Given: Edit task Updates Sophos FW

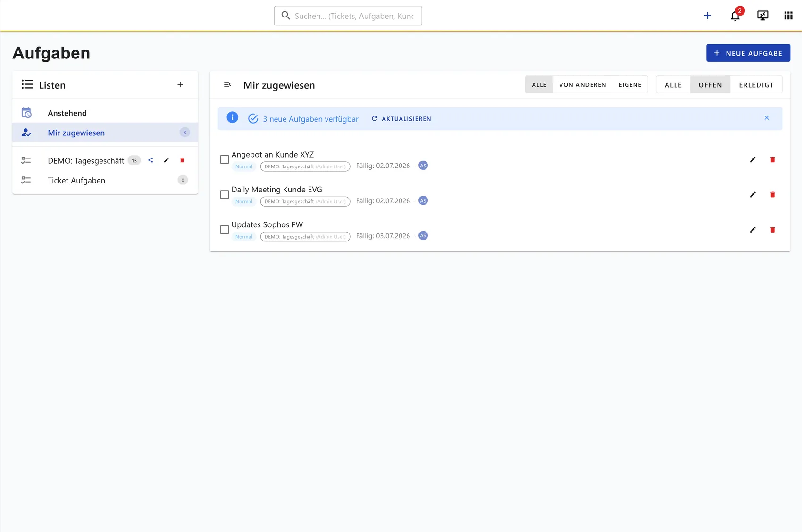Looking at the screenshot, I should pos(753,230).
